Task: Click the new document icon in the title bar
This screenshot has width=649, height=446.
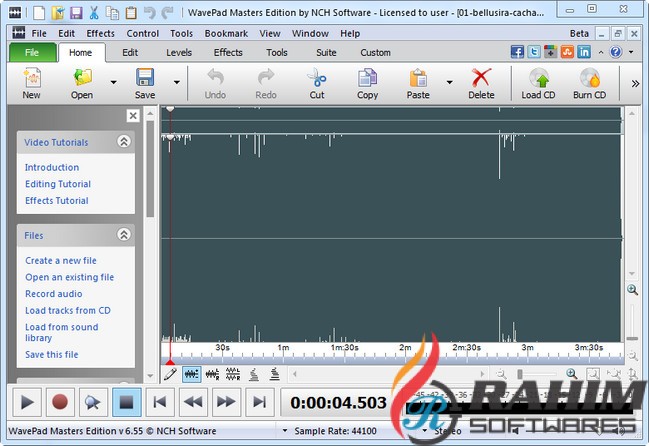Action: tap(39, 13)
